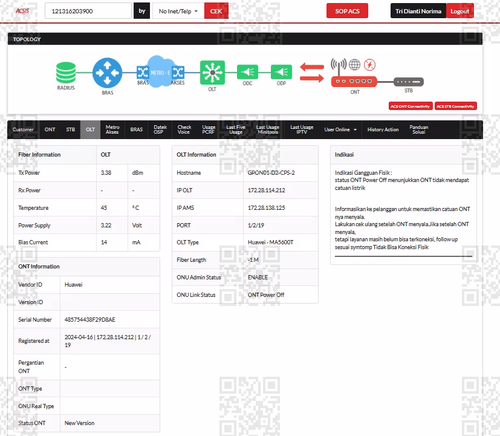500x436 pixels.
Task: Click the Bias Current value 14
Action: [104, 242]
